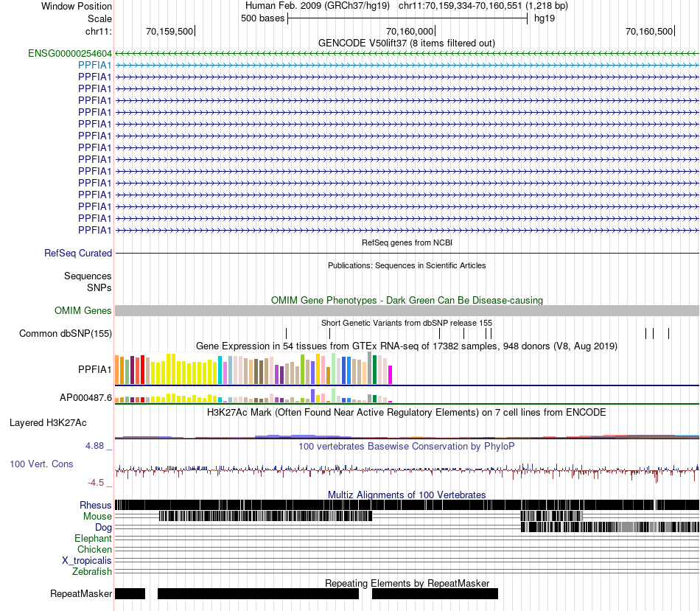Click the 70,160,500 ruler coordinate
This screenshot has width=700, height=611.
[x=649, y=31]
